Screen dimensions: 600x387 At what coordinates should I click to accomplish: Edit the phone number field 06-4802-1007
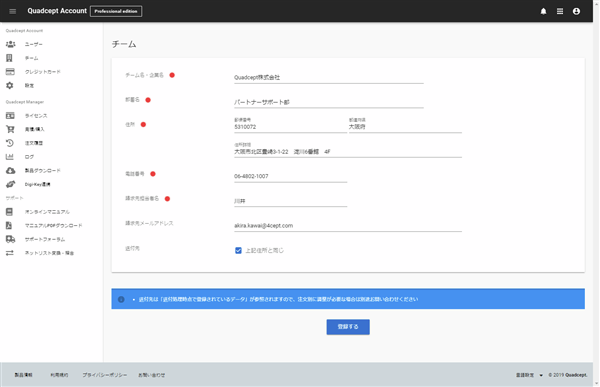tap(290, 176)
